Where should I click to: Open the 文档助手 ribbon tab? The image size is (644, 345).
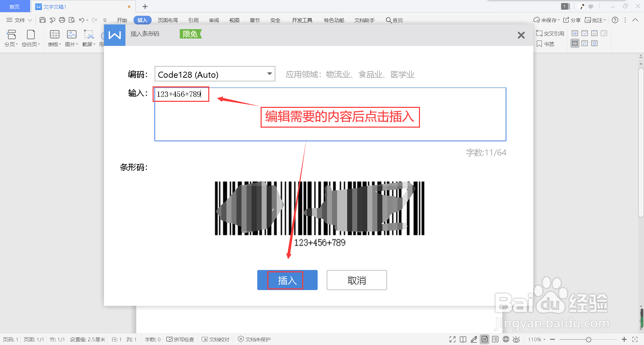pyautogui.click(x=364, y=20)
